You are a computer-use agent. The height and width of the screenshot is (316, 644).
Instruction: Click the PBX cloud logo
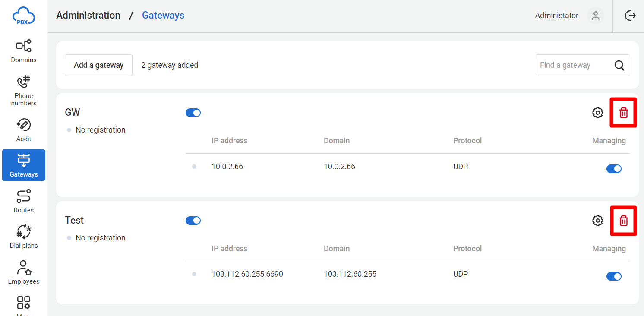(x=23, y=16)
